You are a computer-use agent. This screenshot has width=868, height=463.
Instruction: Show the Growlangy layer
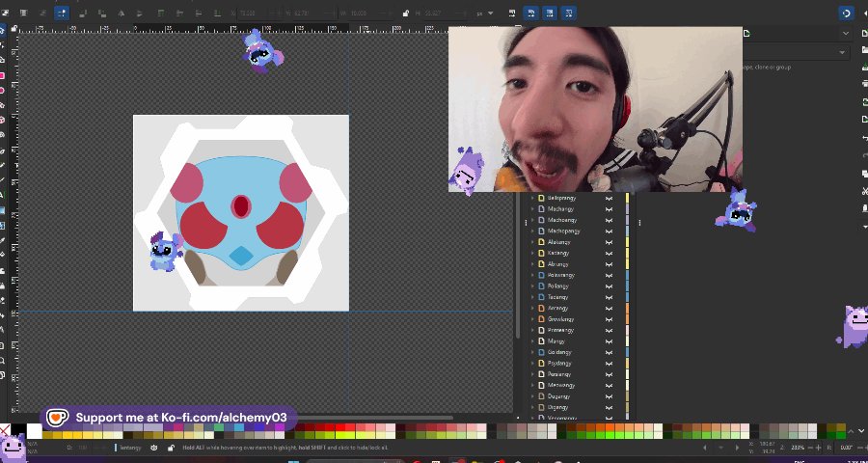tap(609, 319)
